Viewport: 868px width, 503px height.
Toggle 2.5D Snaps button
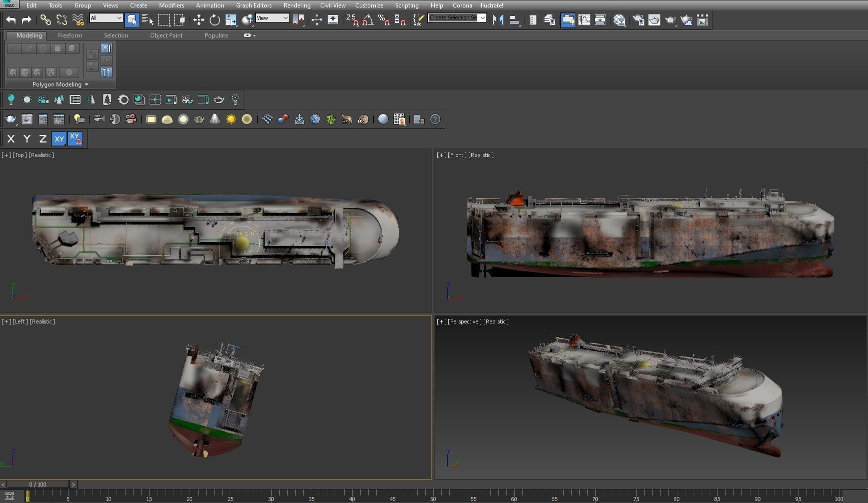tap(352, 20)
